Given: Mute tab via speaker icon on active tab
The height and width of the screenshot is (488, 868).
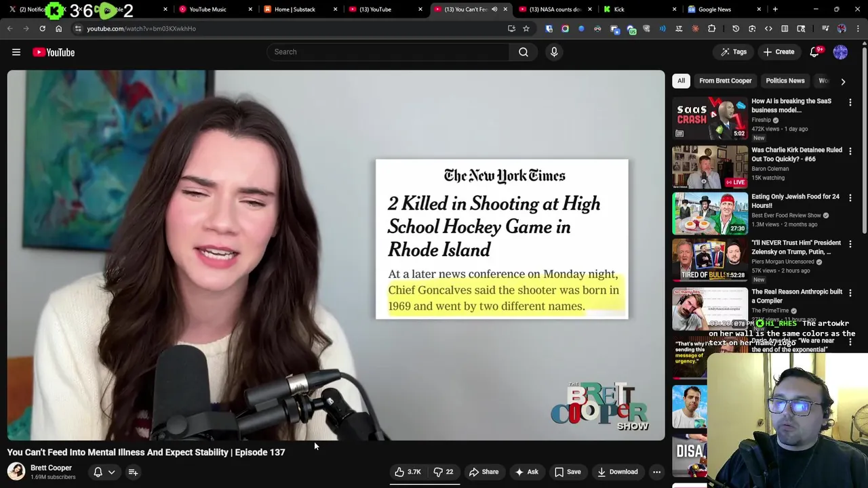Looking at the screenshot, I should click(494, 9).
